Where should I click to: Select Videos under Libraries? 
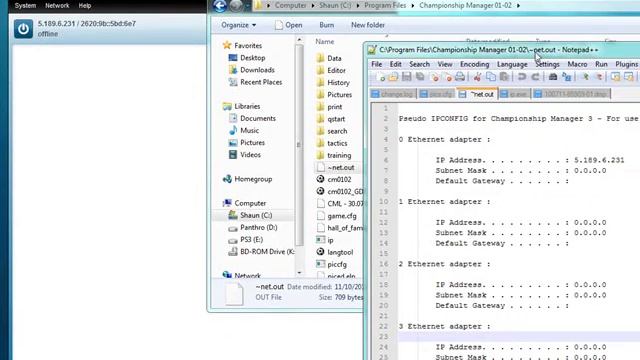click(x=245, y=155)
